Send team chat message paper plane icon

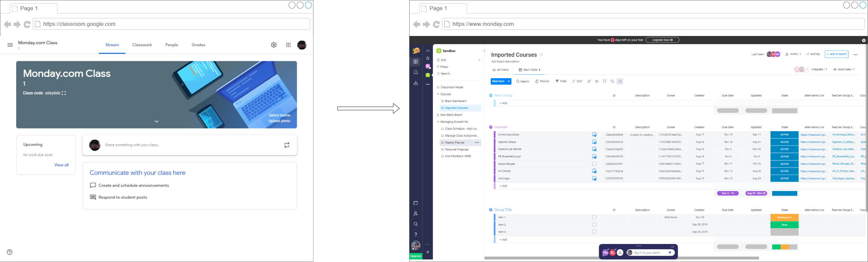point(670,253)
